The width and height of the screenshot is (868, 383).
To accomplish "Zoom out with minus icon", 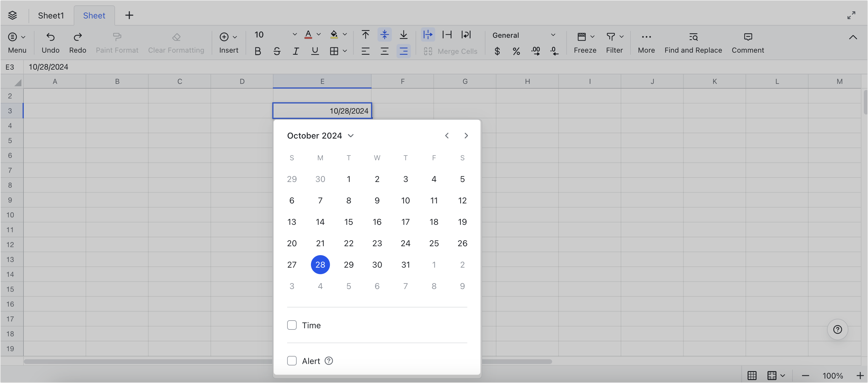I will point(805,376).
